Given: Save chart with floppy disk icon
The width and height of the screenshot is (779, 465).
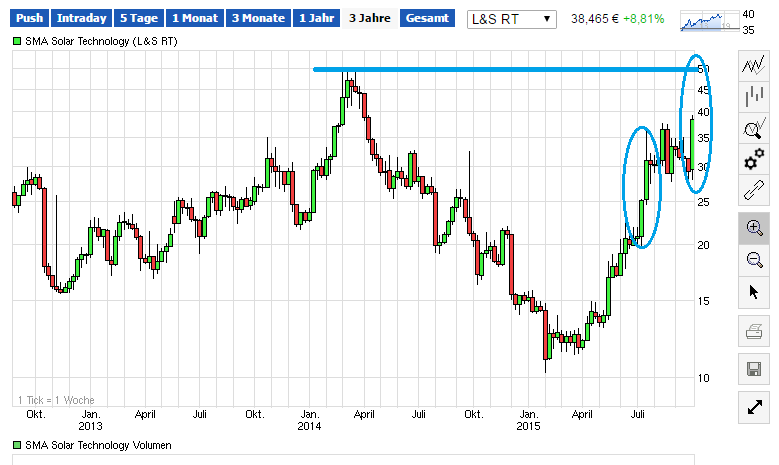Looking at the screenshot, I should tap(754, 369).
